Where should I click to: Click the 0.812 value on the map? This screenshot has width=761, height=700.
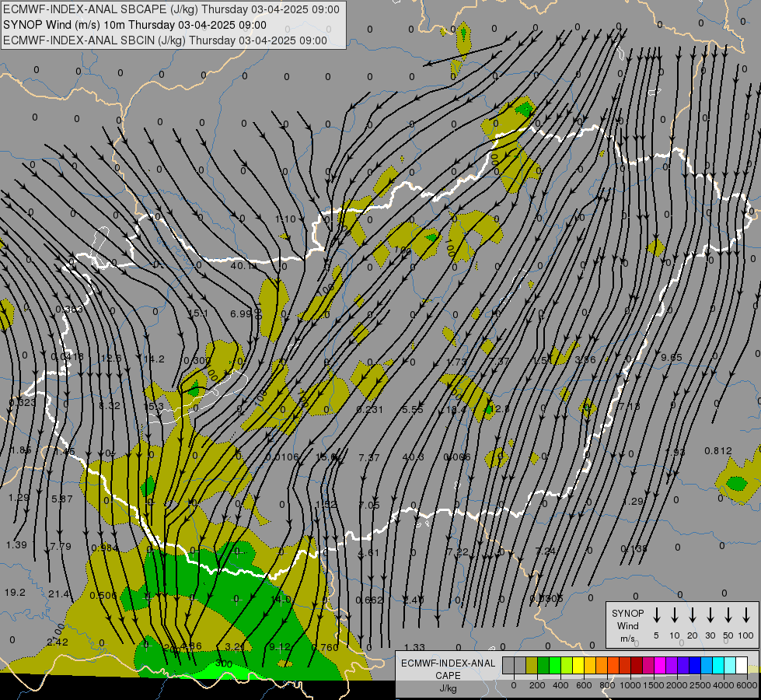pos(718,451)
